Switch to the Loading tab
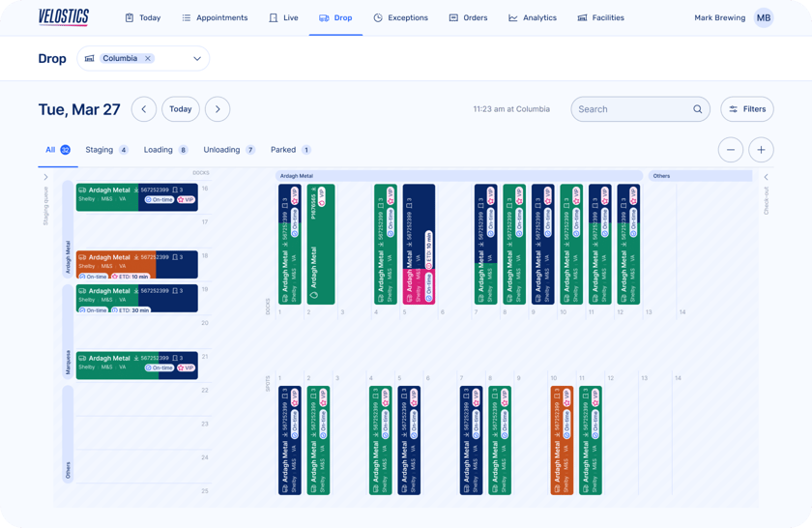This screenshot has width=812, height=528. pos(165,150)
